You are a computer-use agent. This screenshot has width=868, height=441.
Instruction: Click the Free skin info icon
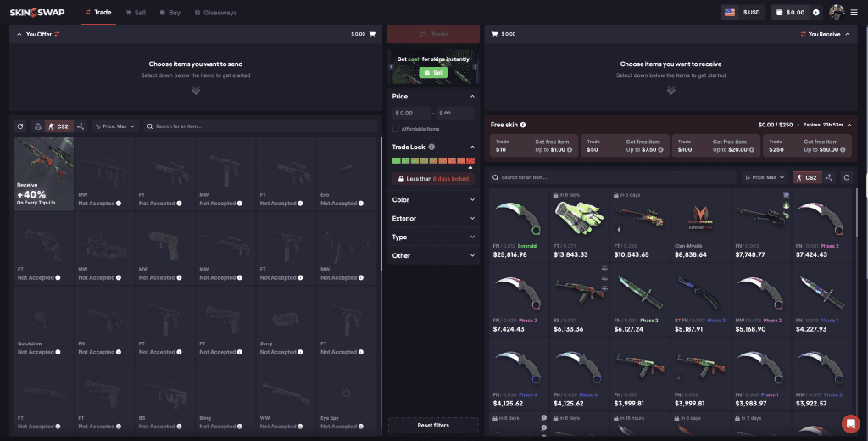(523, 125)
